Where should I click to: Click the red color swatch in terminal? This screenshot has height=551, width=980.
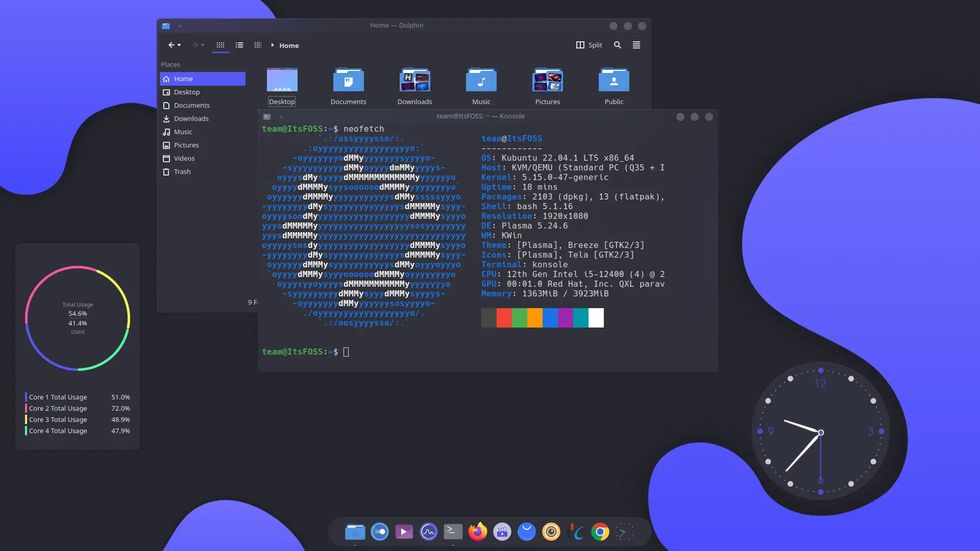pyautogui.click(x=504, y=317)
